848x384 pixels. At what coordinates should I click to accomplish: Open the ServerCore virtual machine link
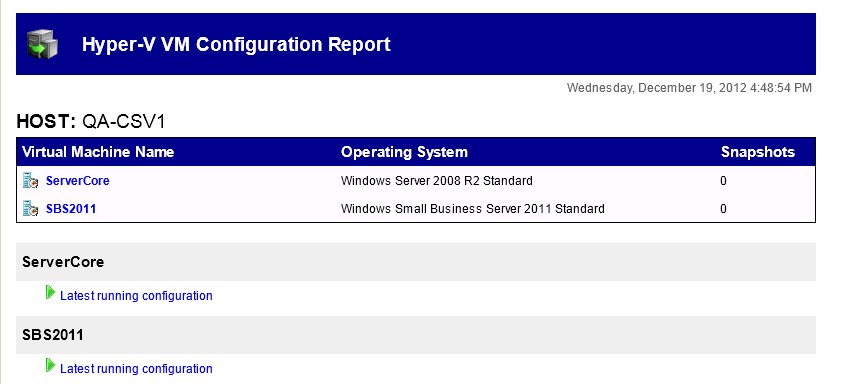pos(77,181)
